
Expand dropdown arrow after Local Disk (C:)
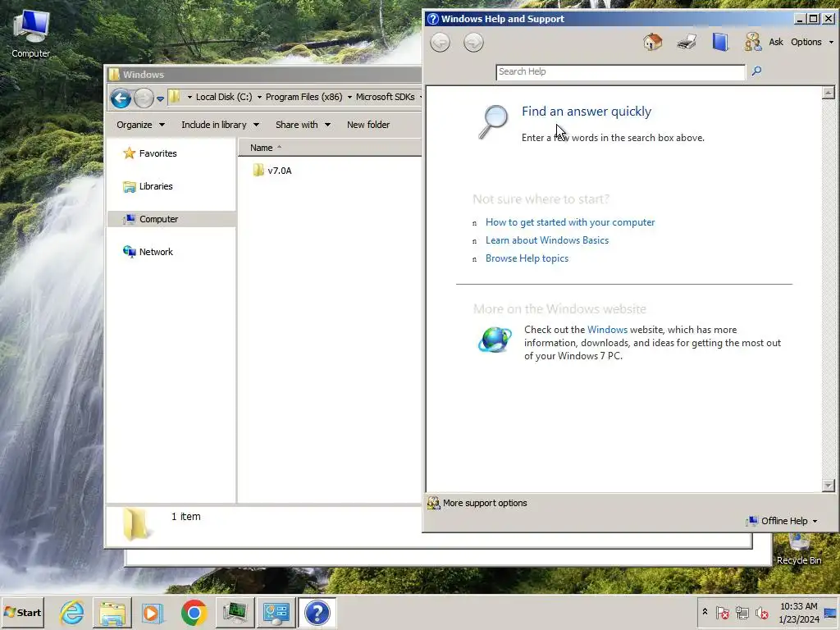tap(259, 98)
